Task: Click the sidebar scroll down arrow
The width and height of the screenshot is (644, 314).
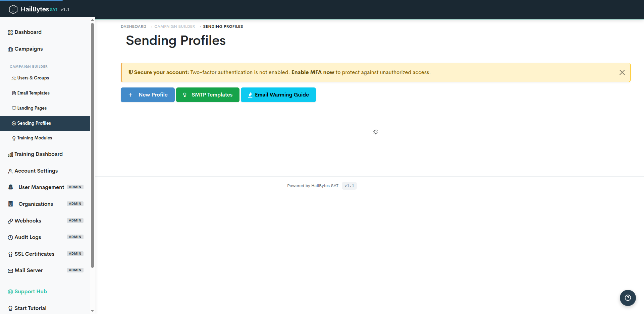Action: coord(92,311)
